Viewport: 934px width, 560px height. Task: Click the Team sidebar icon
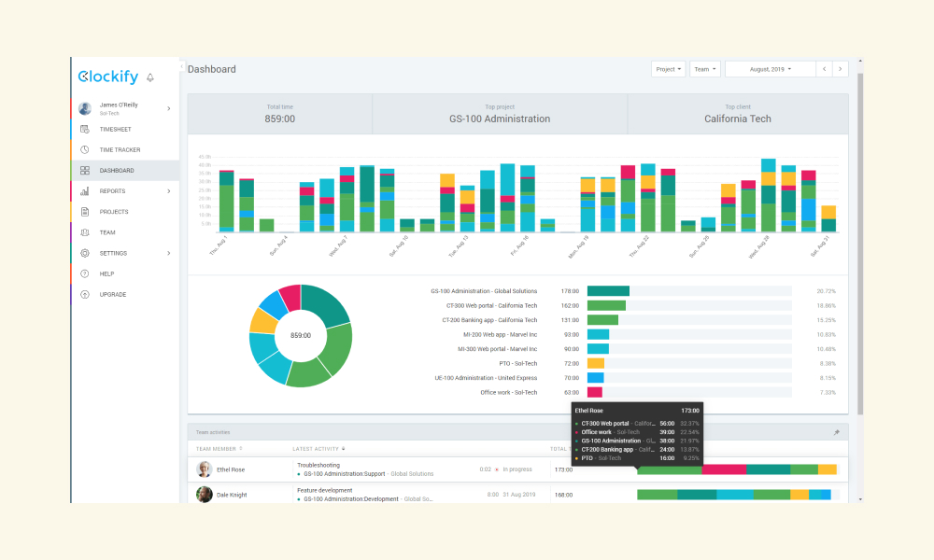coord(85,232)
